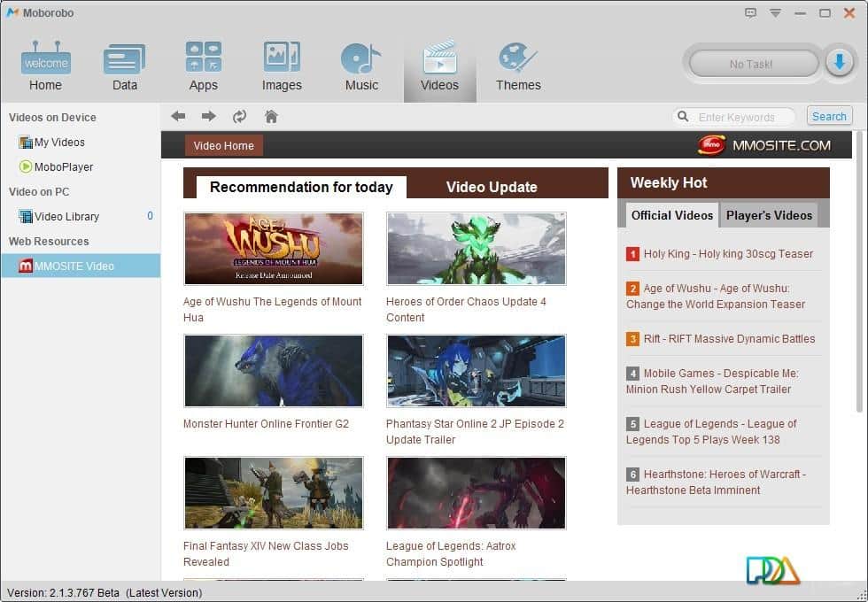
Task: Open the Music section
Action: point(361,66)
